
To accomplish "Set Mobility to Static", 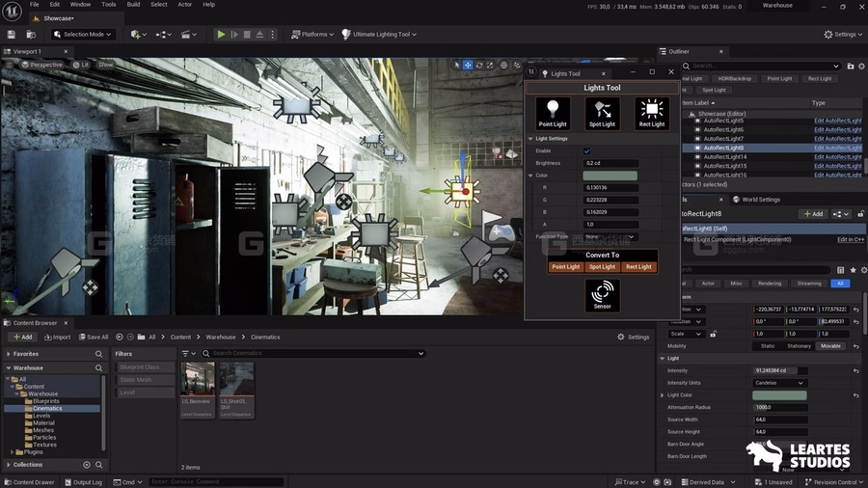I will [768, 346].
